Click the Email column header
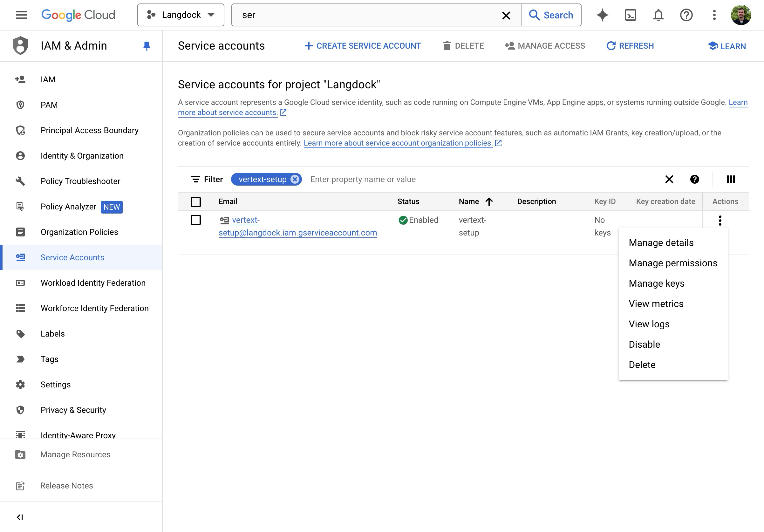This screenshot has width=764, height=532. click(228, 201)
